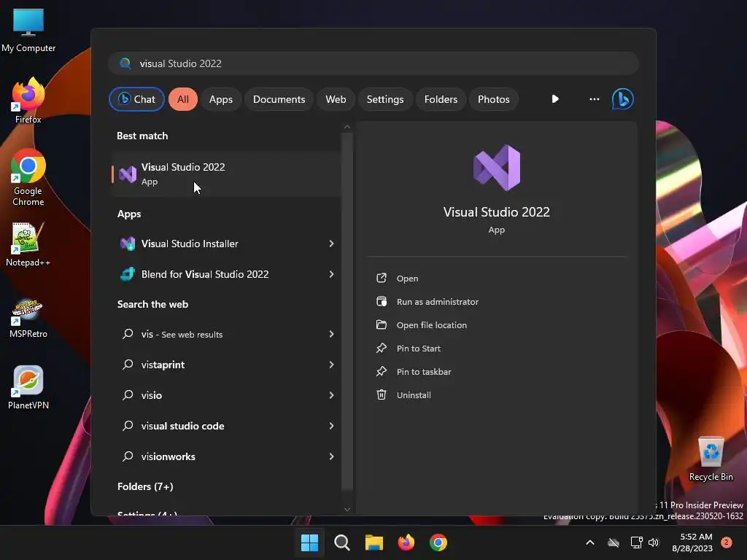The image size is (747, 560).
Task: Expand Blend for Visual Studio 2022 chevron
Action: click(x=332, y=274)
